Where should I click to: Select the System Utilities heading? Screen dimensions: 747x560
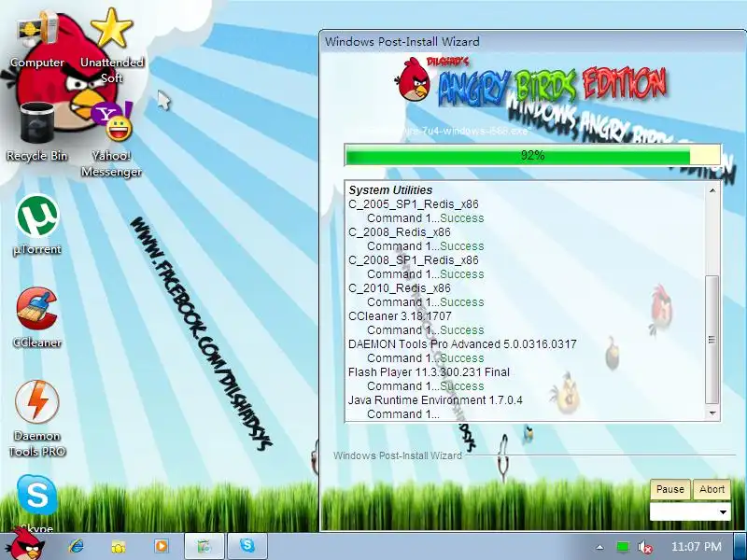tap(390, 190)
